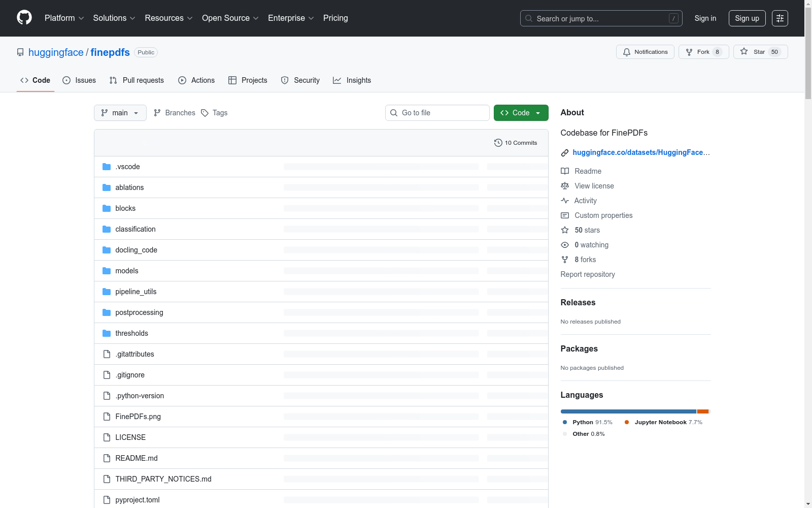This screenshot has width=812, height=508.
Task: Click the Sign up button
Action: coord(747,18)
